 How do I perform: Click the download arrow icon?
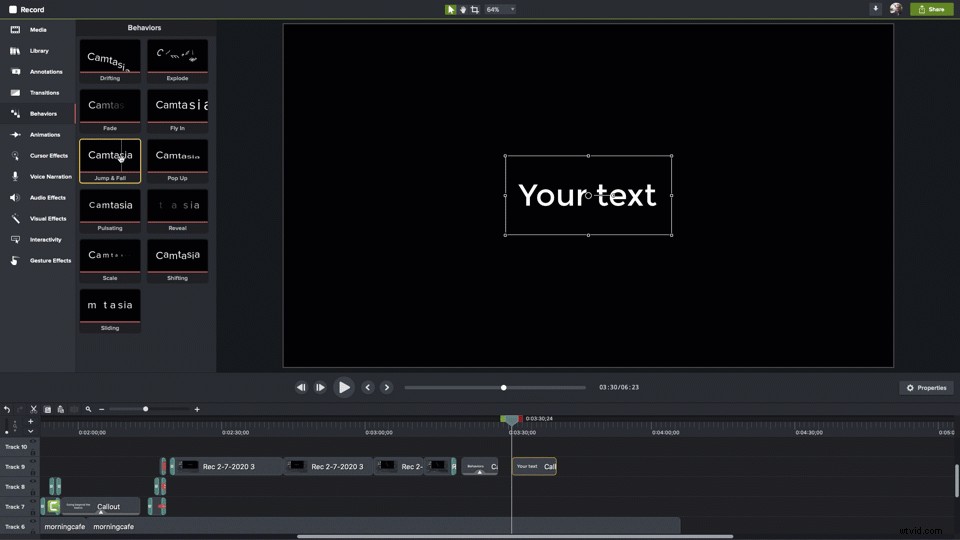(x=876, y=9)
